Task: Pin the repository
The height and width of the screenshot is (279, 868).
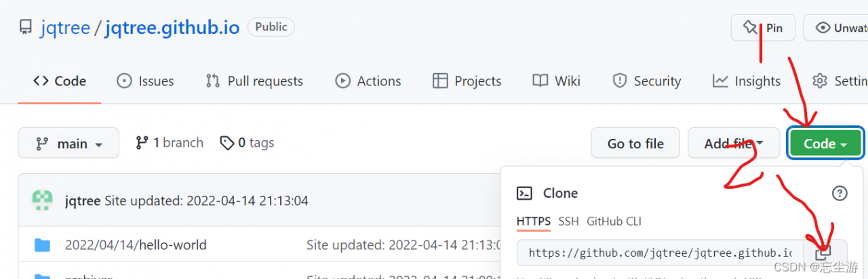Action: point(763,28)
